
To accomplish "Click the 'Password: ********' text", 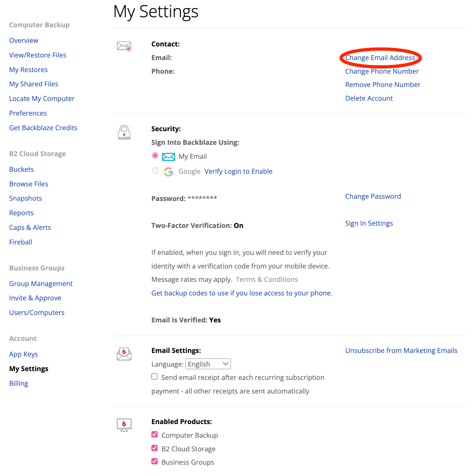I will coord(184,198).
